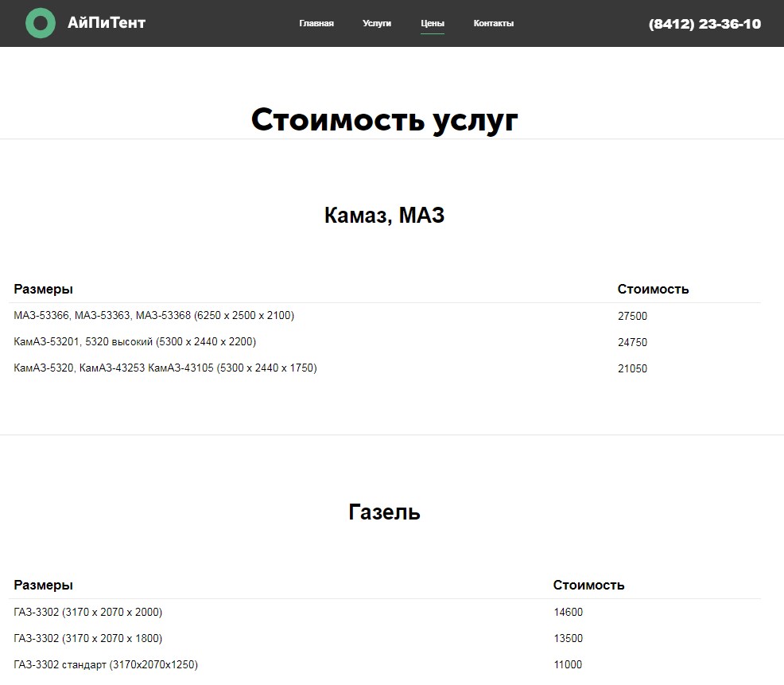This screenshot has height=685, width=784.
Task: Click the Газель section heading
Action: 384,512
